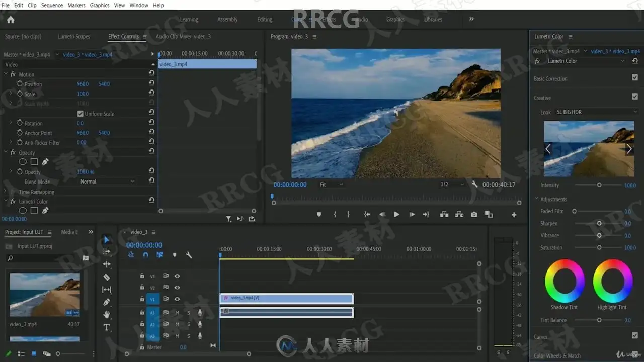644x362 pixels.
Task: Click the Export Frame camera icon
Action: (x=474, y=214)
